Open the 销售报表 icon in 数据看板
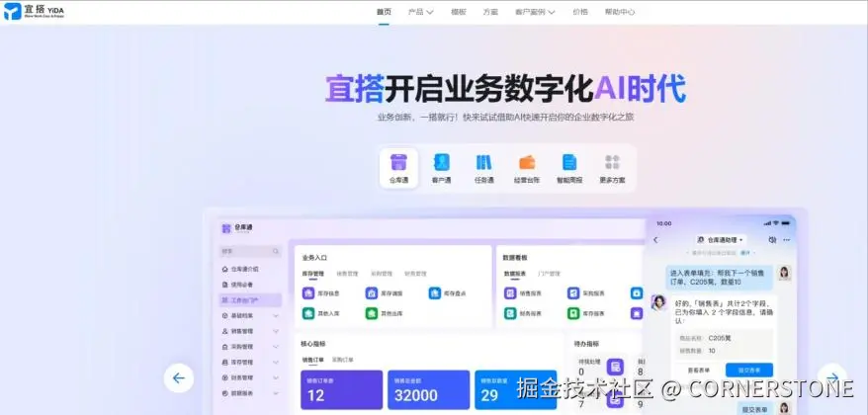Viewport: 868px width, 415px height. click(x=510, y=293)
